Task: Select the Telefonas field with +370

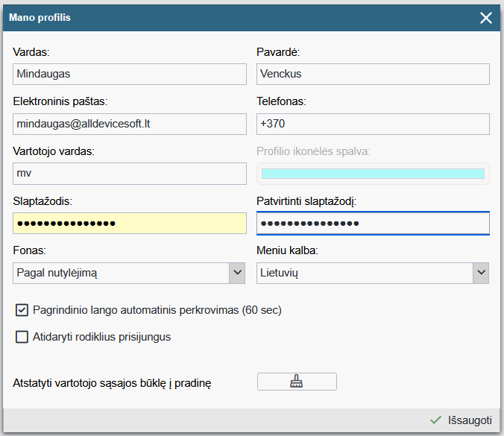Action: [373, 124]
